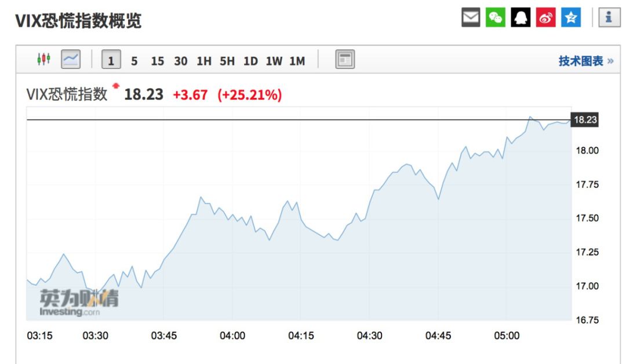The width and height of the screenshot is (626, 364).
Task: Switch to 1H interval
Action: click(204, 61)
